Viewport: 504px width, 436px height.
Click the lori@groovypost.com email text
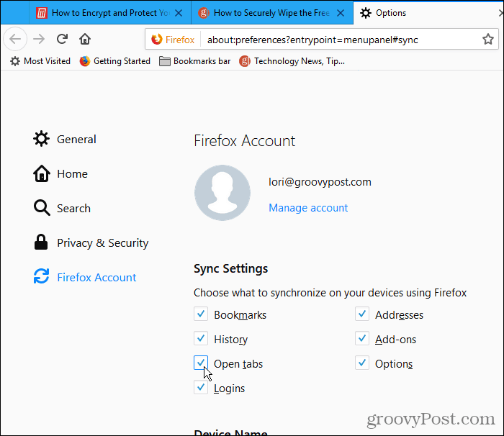pyautogui.click(x=320, y=182)
